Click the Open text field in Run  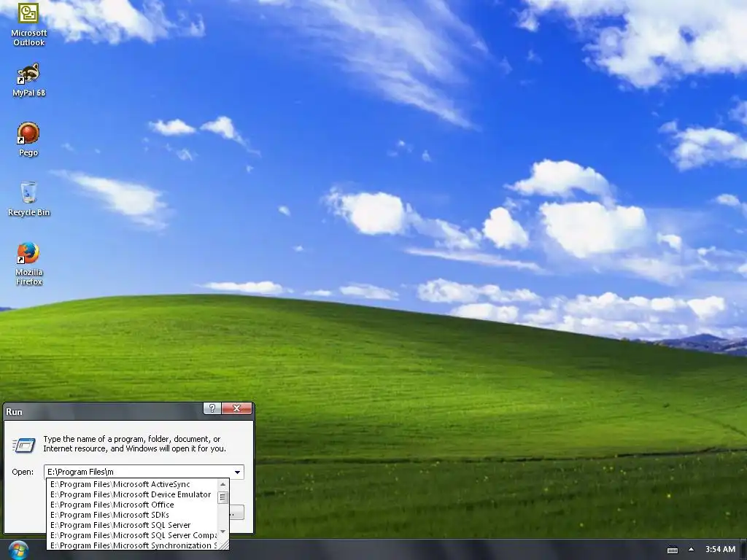(x=138, y=472)
